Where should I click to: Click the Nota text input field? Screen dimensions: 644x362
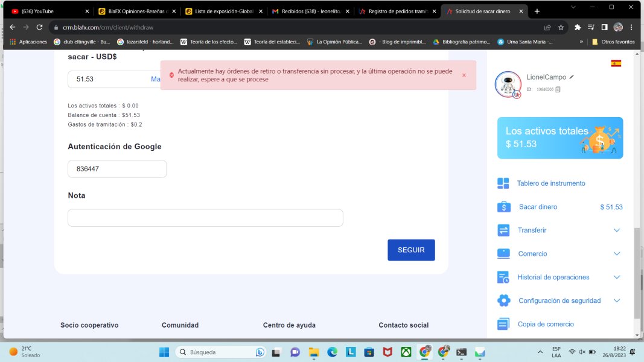(205, 218)
